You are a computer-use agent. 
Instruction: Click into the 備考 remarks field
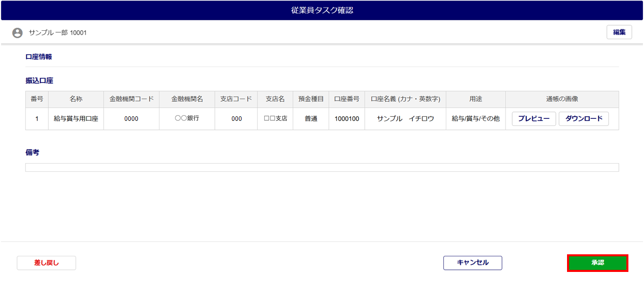tap(322, 167)
